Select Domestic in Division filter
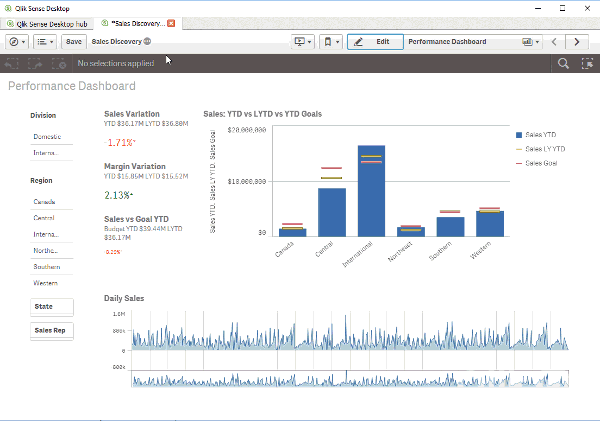This screenshot has height=421, width=600. tap(51, 137)
